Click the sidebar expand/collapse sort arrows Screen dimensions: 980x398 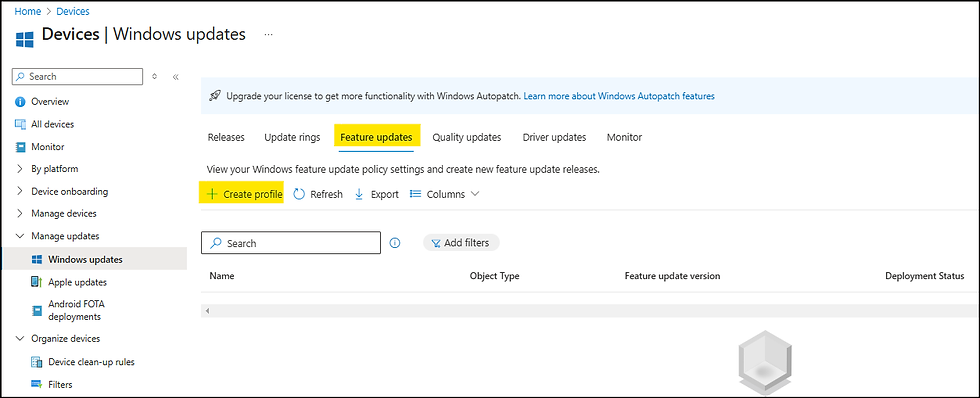pyautogui.click(x=155, y=77)
